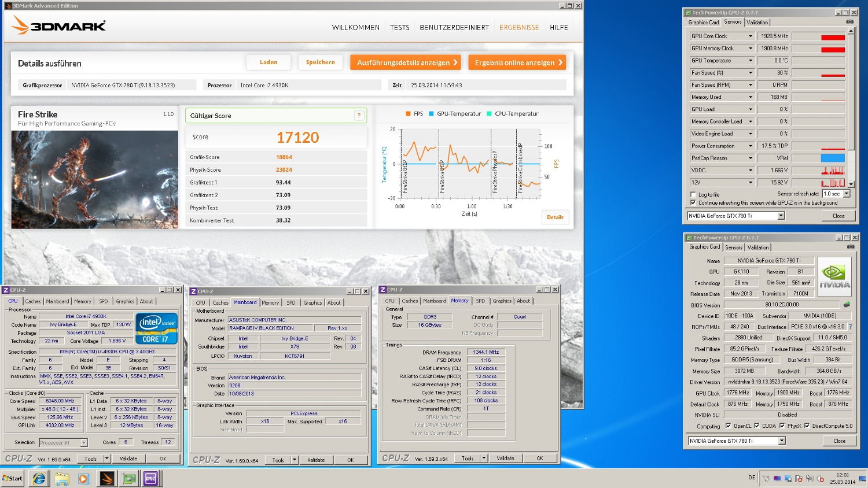
Task: Click the Laden button
Action: click(x=269, y=62)
